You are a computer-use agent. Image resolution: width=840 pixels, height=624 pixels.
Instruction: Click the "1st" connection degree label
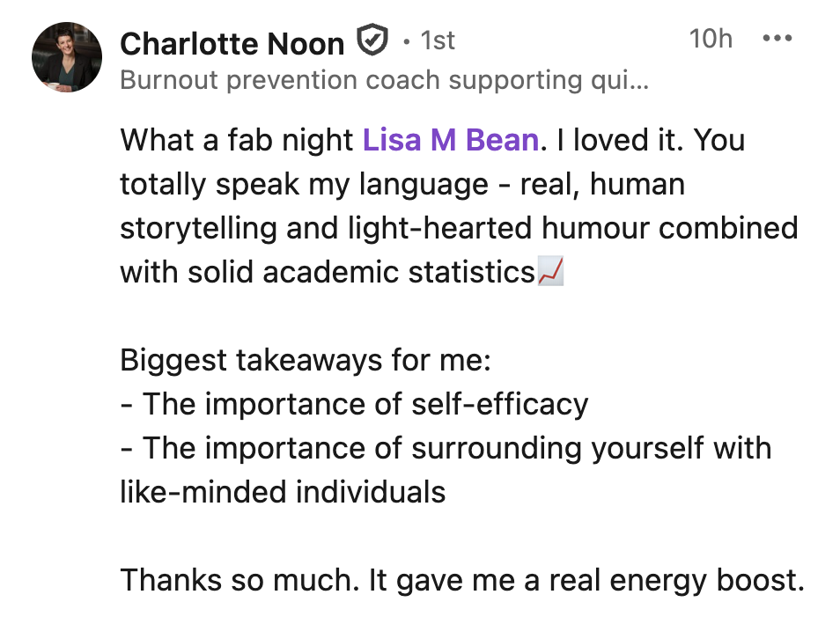[x=438, y=41]
